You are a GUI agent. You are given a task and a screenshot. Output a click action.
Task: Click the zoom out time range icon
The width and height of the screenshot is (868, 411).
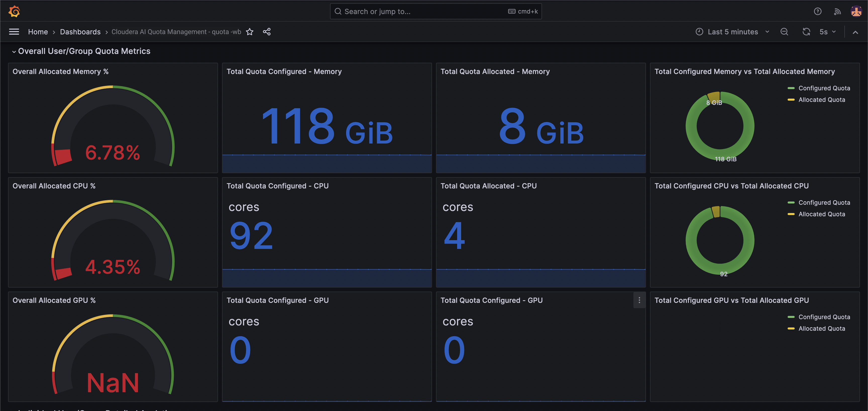[x=784, y=32]
